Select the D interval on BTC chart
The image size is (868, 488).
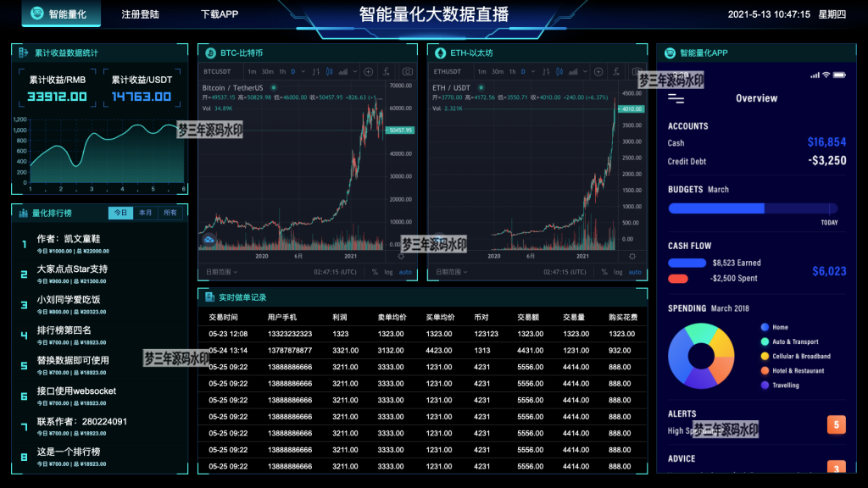point(292,71)
